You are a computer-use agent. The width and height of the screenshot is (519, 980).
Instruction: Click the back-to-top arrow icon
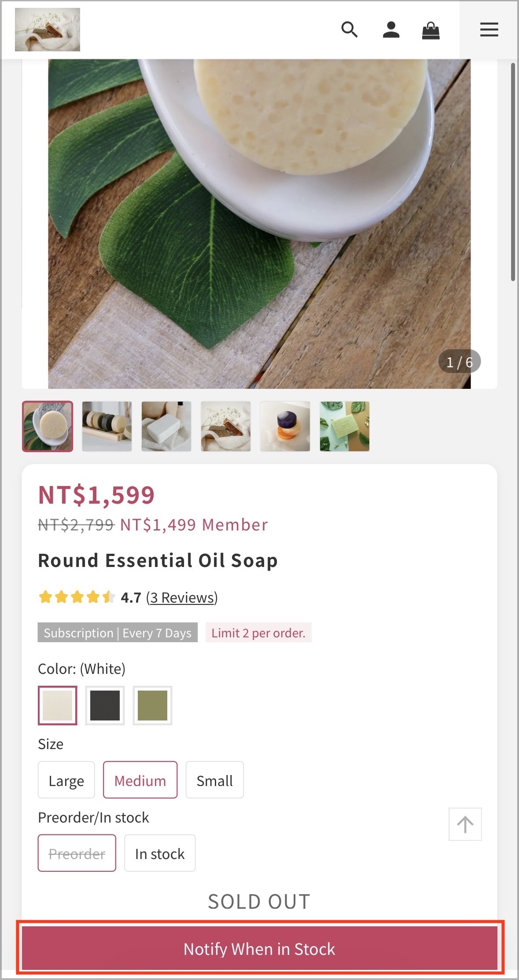[465, 824]
